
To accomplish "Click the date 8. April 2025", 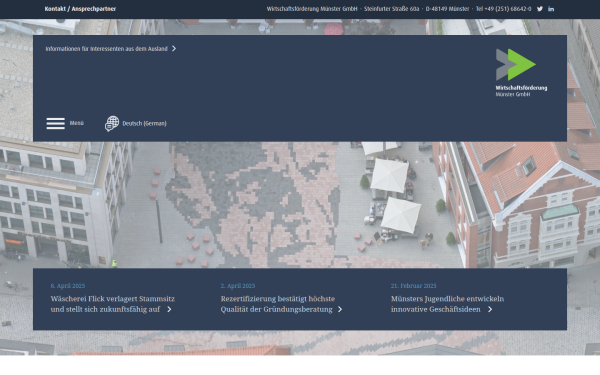I will click(68, 286).
